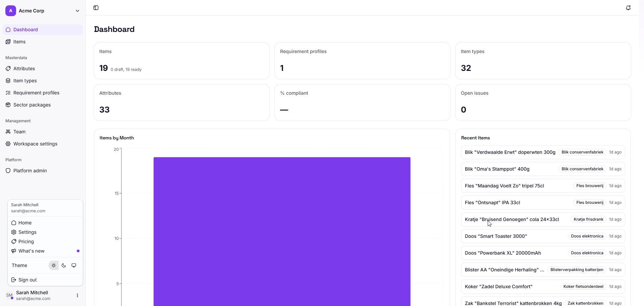Open Items in the sidebar
This screenshot has width=644, height=306.
click(x=43, y=42)
